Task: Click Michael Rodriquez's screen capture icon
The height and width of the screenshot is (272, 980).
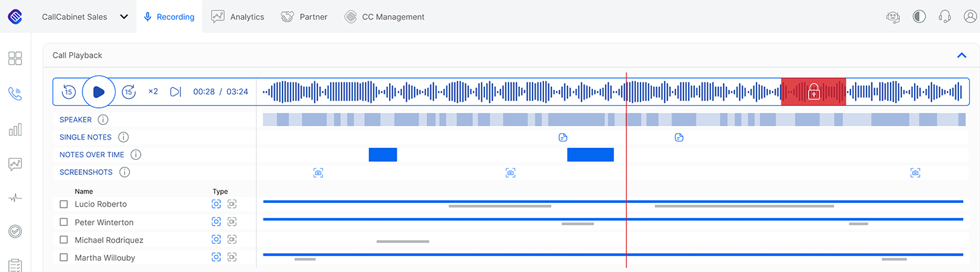Action: (216, 239)
